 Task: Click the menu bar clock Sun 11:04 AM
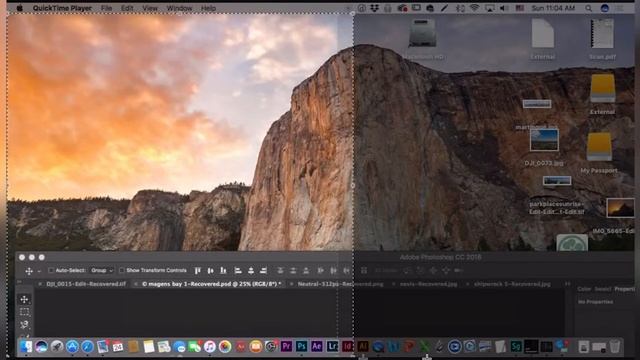553,8
